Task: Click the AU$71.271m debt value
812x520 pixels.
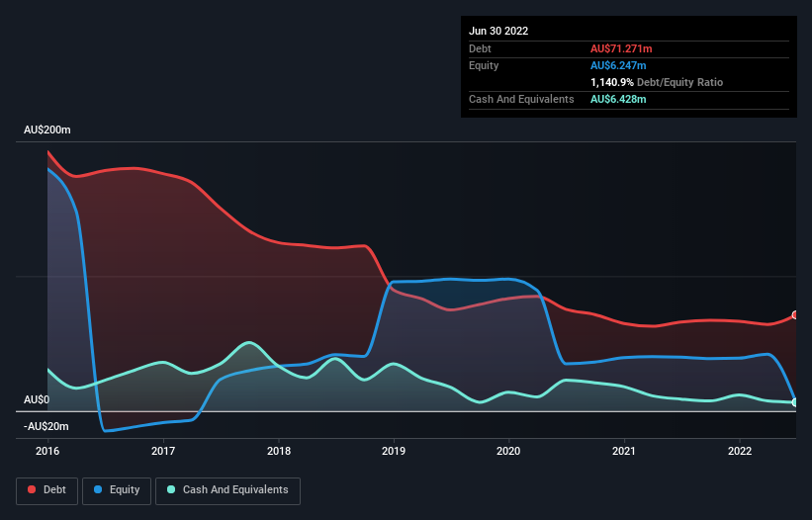Action: pyautogui.click(x=621, y=48)
